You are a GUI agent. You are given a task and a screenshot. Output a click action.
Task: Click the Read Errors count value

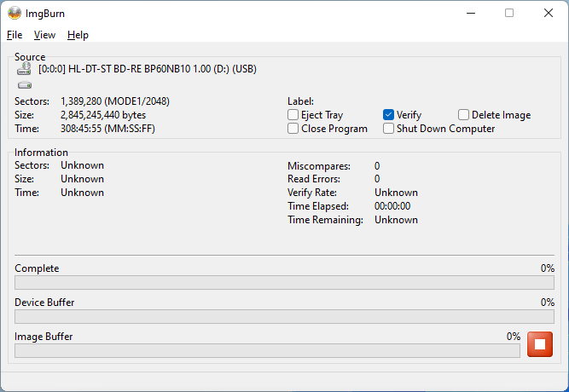click(x=377, y=179)
